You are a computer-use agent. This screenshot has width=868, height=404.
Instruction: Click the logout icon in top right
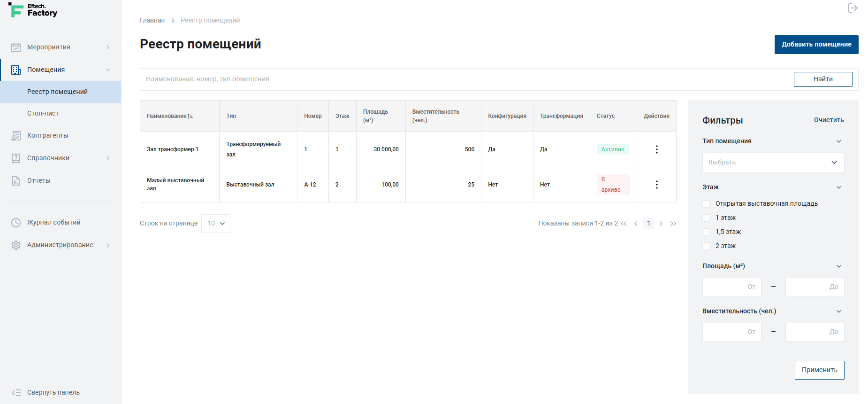click(853, 8)
